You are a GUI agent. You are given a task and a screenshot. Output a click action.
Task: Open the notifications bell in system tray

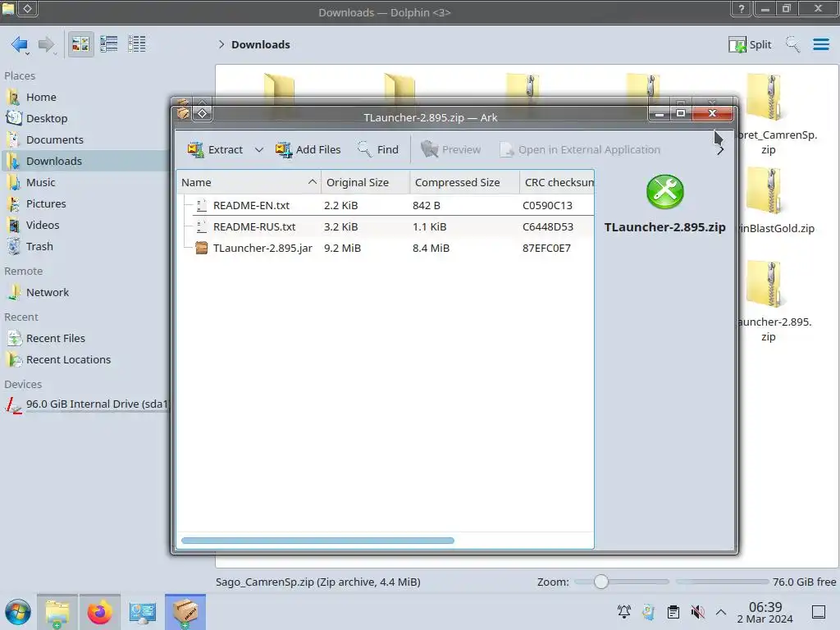(x=624, y=612)
